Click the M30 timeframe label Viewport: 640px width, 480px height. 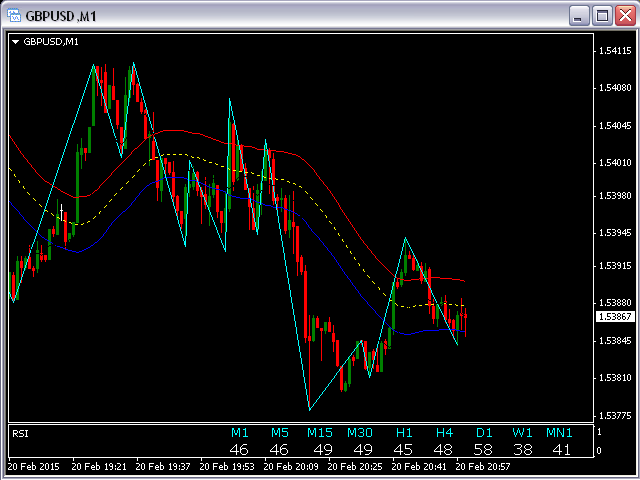click(x=360, y=432)
